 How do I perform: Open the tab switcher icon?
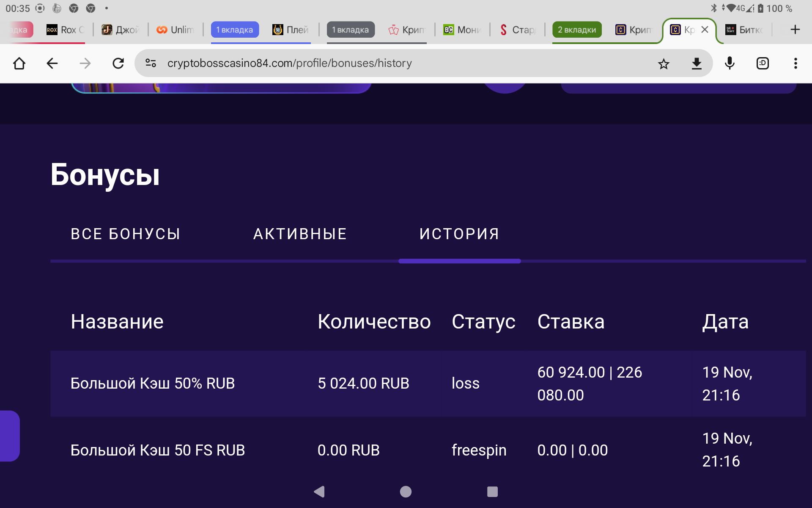[x=763, y=63]
